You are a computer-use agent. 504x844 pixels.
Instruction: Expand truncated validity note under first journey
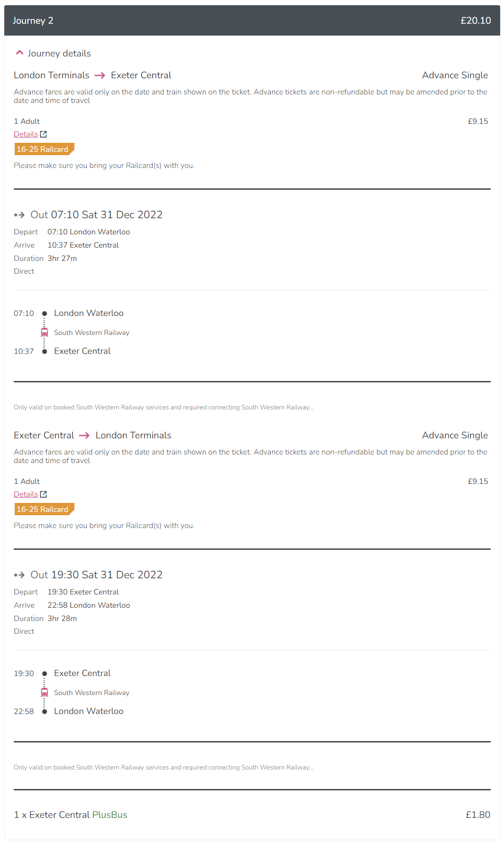[164, 407]
